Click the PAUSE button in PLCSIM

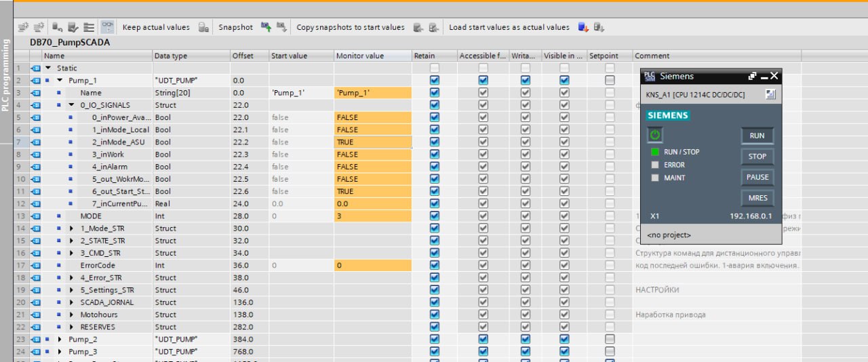pos(757,177)
